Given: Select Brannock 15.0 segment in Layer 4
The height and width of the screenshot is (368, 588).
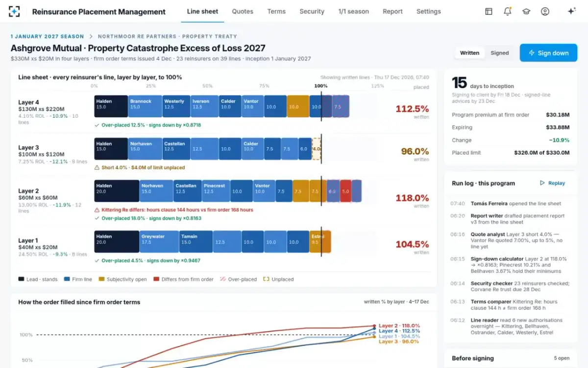Looking at the screenshot, I should [x=145, y=106].
